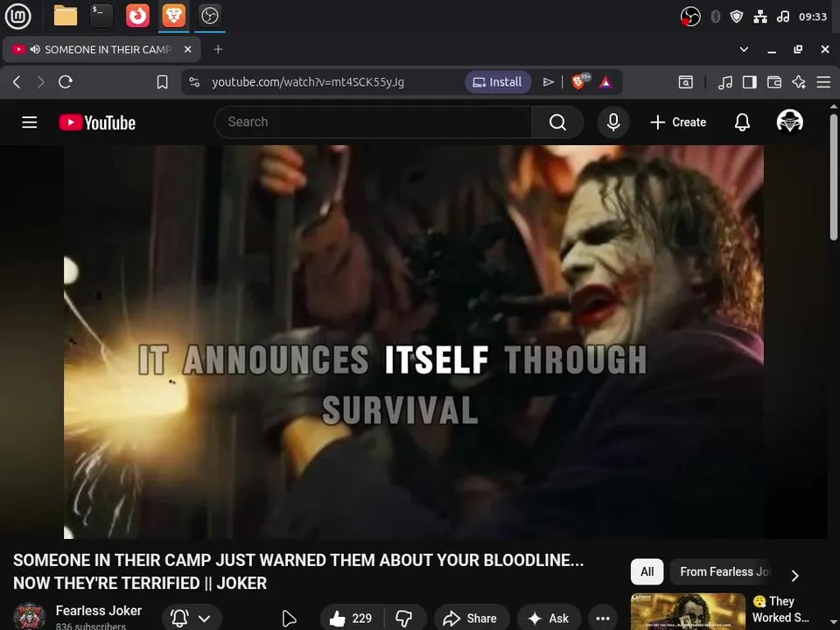Open YouTube notifications bell

point(742,122)
